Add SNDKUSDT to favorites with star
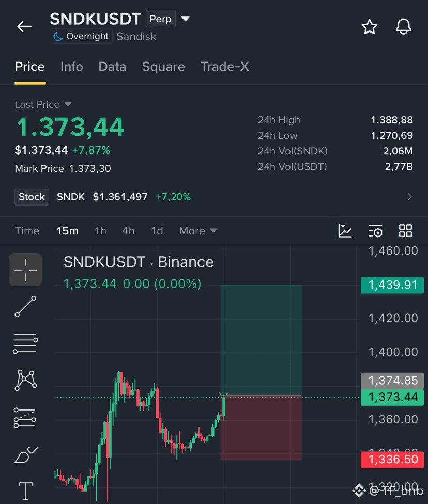 369,27
